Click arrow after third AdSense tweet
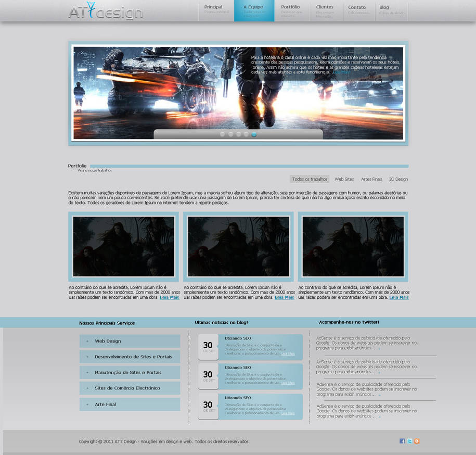The height and width of the screenshot is (455, 476). pos(379,395)
